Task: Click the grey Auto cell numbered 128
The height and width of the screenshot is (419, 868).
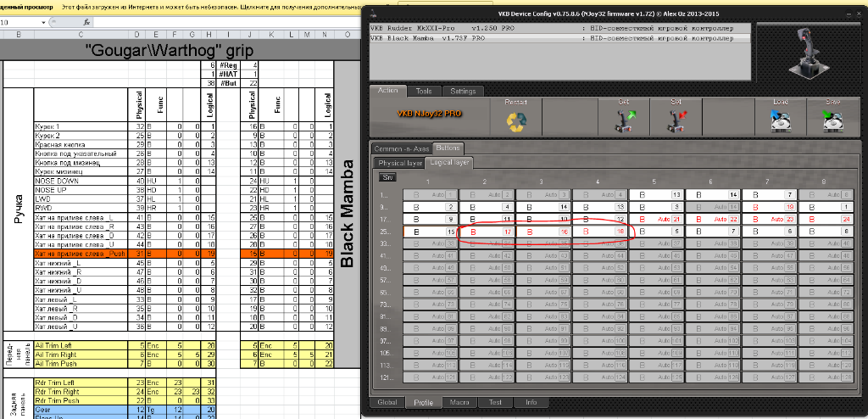Action: coord(826,377)
